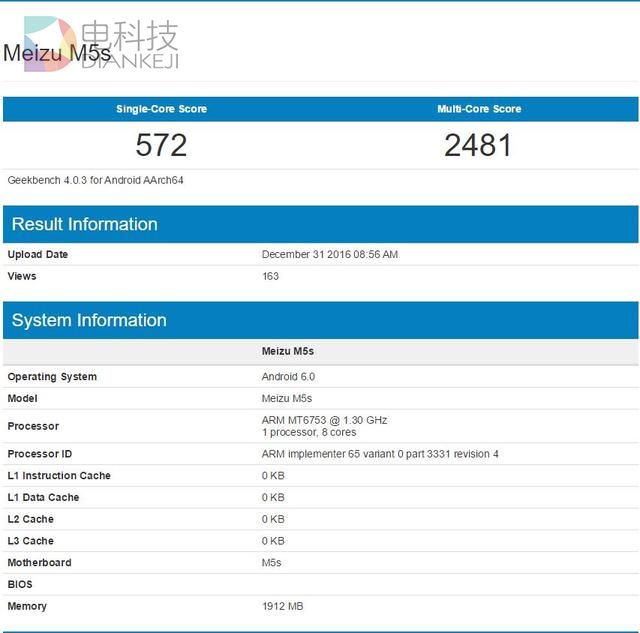Image resolution: width=640 pixels, height=633 pixels.
Task: Click the L2 Cache label
Action: (31, 519)
